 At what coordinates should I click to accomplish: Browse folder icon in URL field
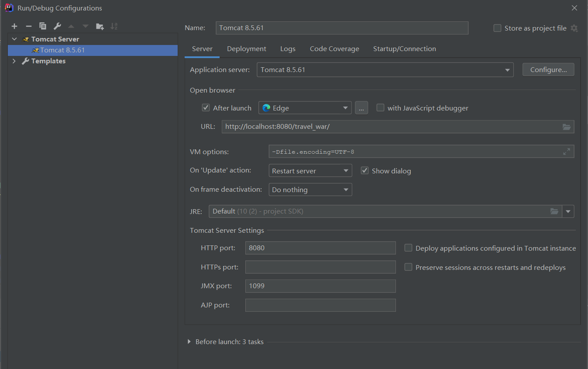(567, 127)
